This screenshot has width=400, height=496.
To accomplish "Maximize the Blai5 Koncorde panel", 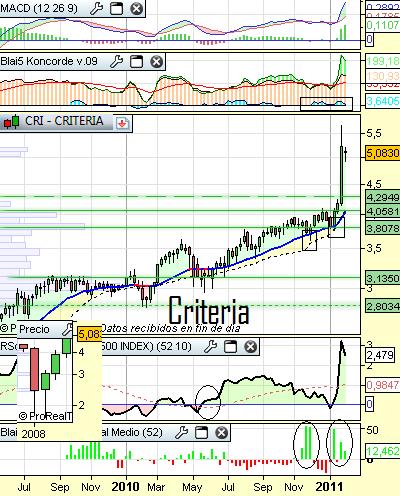I will (136, 62).
